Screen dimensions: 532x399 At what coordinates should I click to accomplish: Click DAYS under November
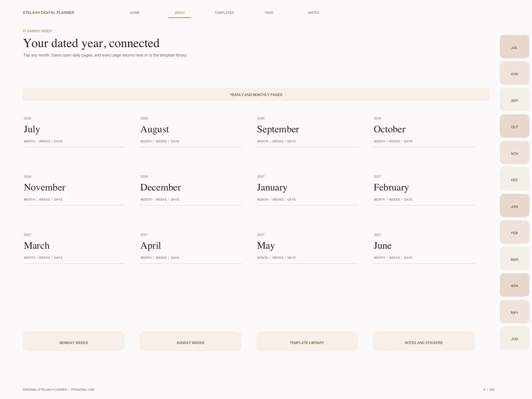58,199
